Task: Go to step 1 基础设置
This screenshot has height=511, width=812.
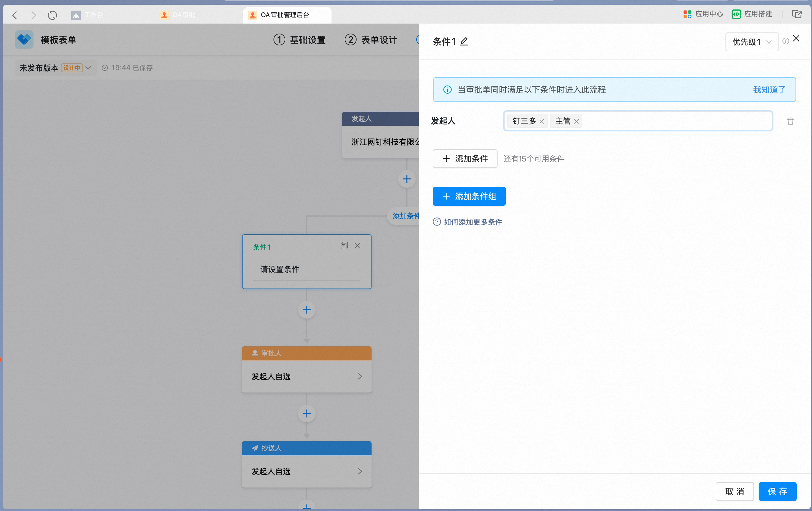Action: pos(299,40)
